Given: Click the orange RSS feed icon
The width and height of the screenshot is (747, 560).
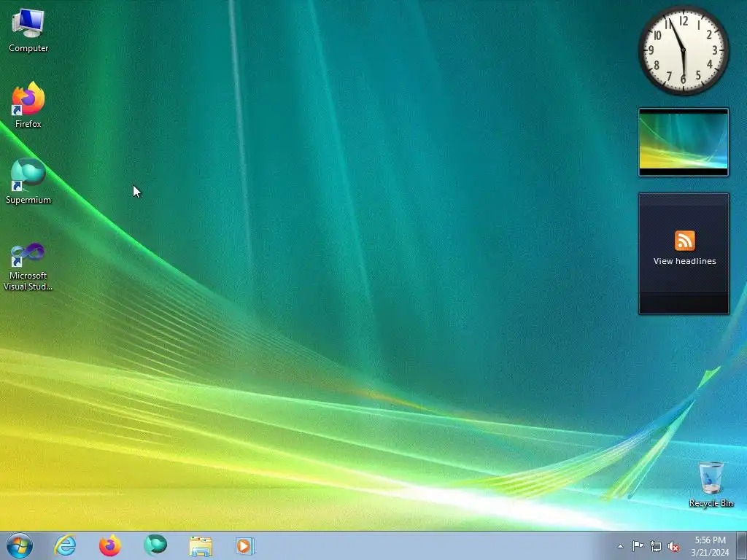Looking at the screenshot, I should pyautogui.click(x=684, y=241).
